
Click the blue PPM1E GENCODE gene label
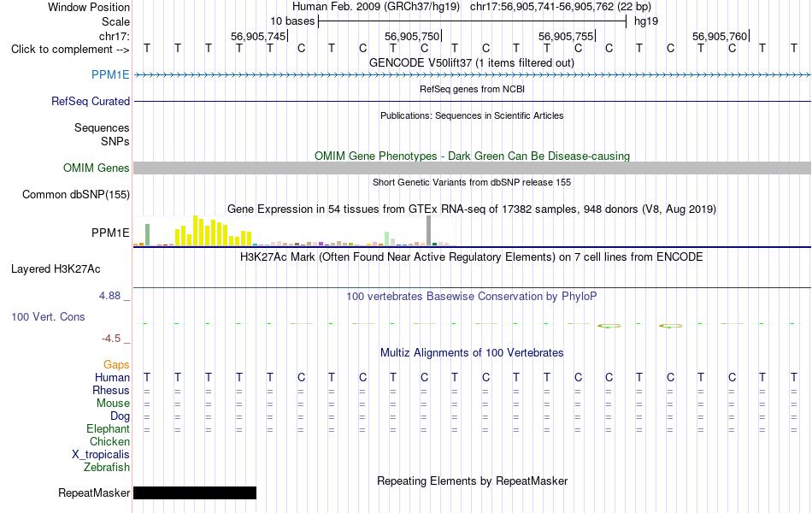pos(110,74)
